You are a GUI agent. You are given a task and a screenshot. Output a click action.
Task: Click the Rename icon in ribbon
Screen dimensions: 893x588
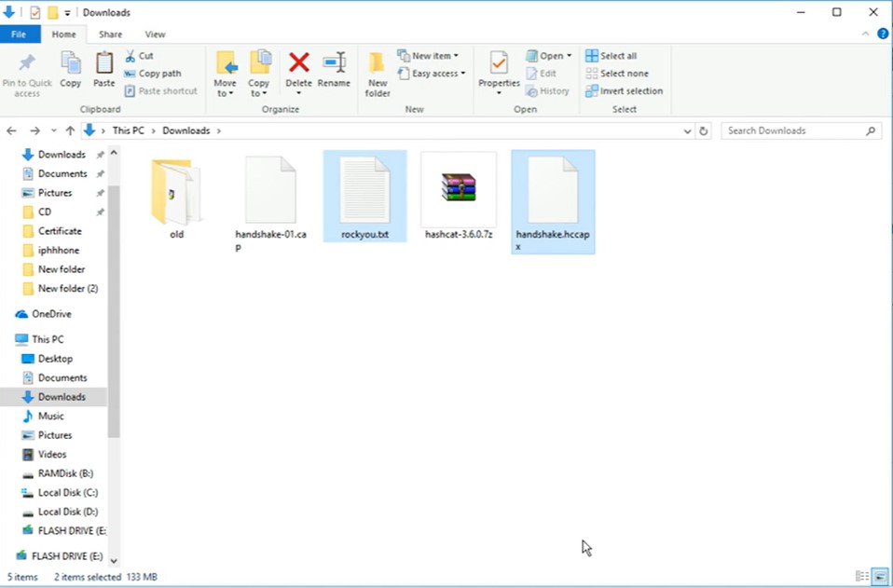click(x=334, y=71)
